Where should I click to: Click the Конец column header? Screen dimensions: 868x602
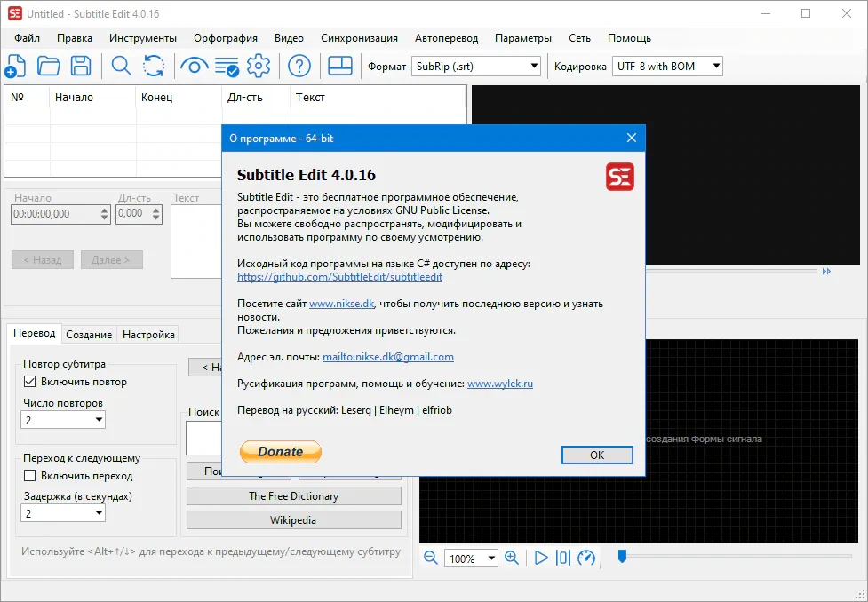[179, 98]
